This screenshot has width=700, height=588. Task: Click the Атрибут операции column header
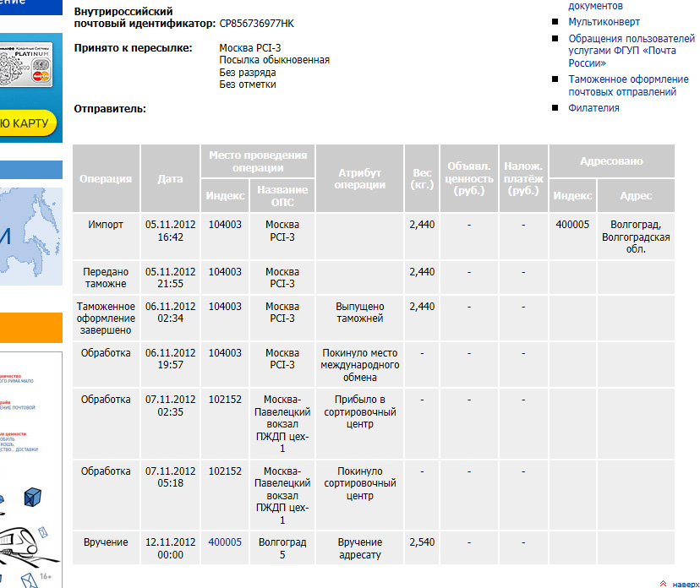tap(359, 179)
